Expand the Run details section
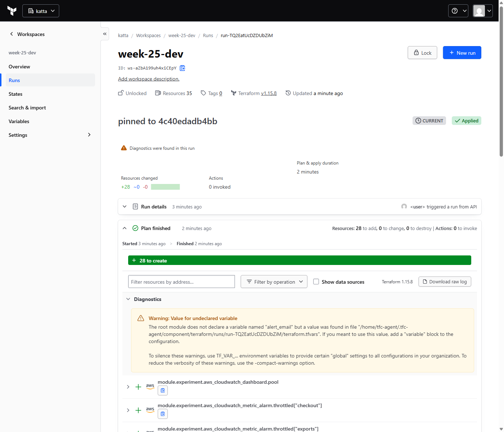The width and height of the screenshot is (504, 432). coord(125,207)
